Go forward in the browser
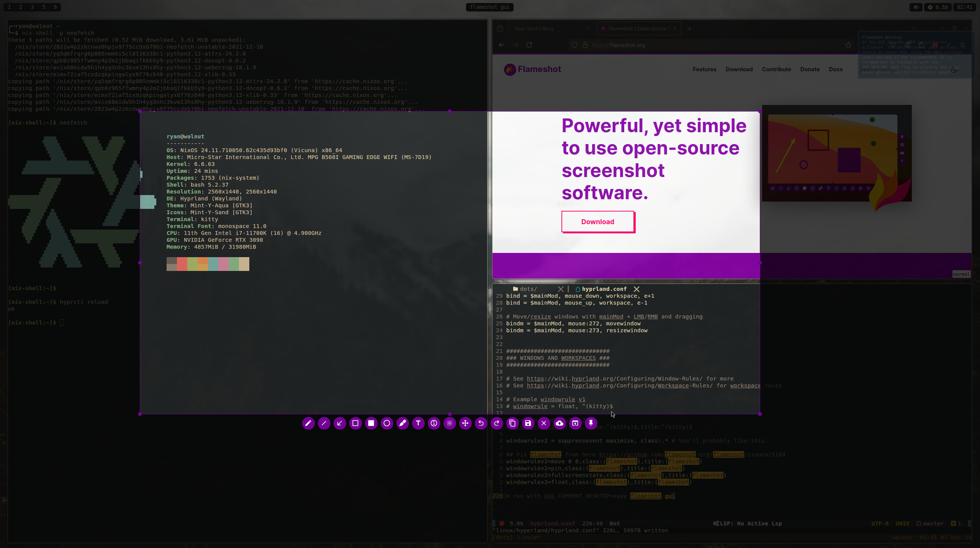The height and width of the screenshot is (548, 980). [x=515, y=45]
